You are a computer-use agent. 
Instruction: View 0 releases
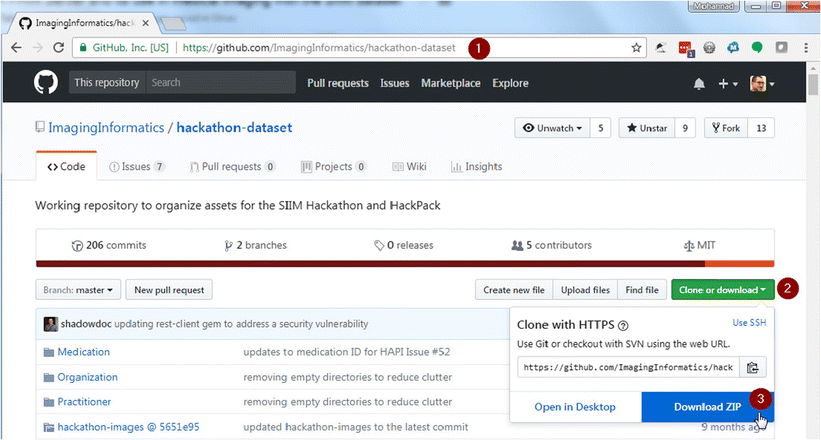[x=404, y=245]
